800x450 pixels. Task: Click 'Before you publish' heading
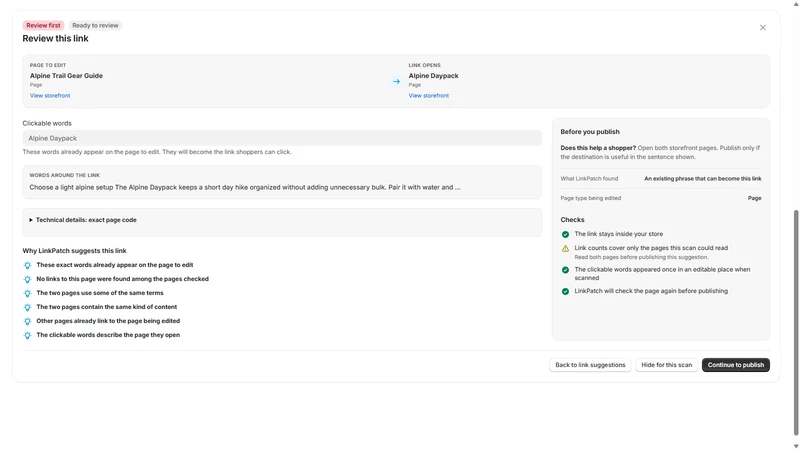pyautogui.click(x=590, y=132)
